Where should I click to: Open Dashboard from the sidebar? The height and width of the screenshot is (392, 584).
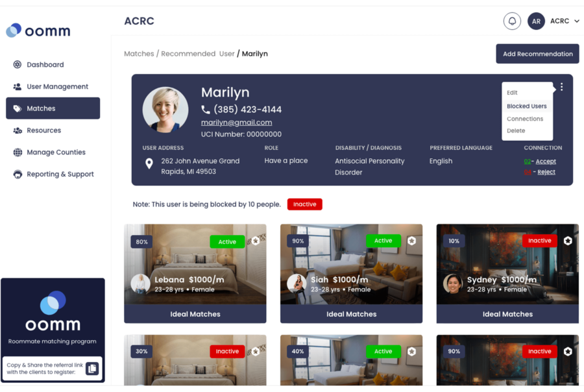click(x=45, y=64)
